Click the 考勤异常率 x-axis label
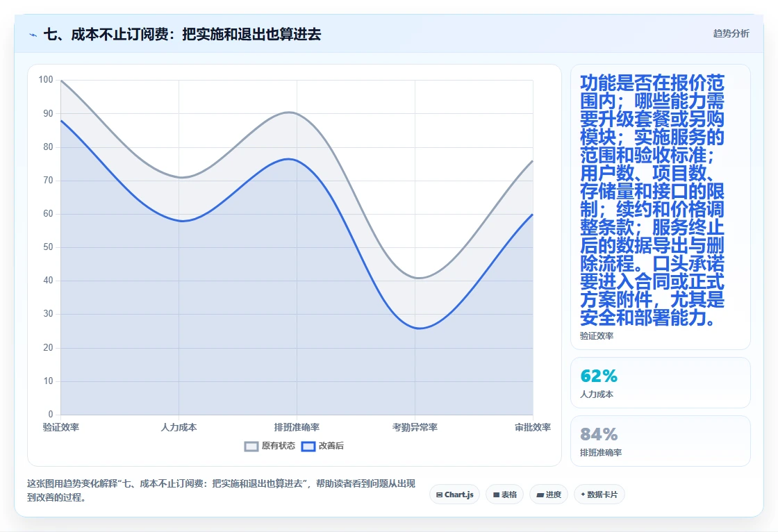The image size is (778, 532). (x=415, y=427)
